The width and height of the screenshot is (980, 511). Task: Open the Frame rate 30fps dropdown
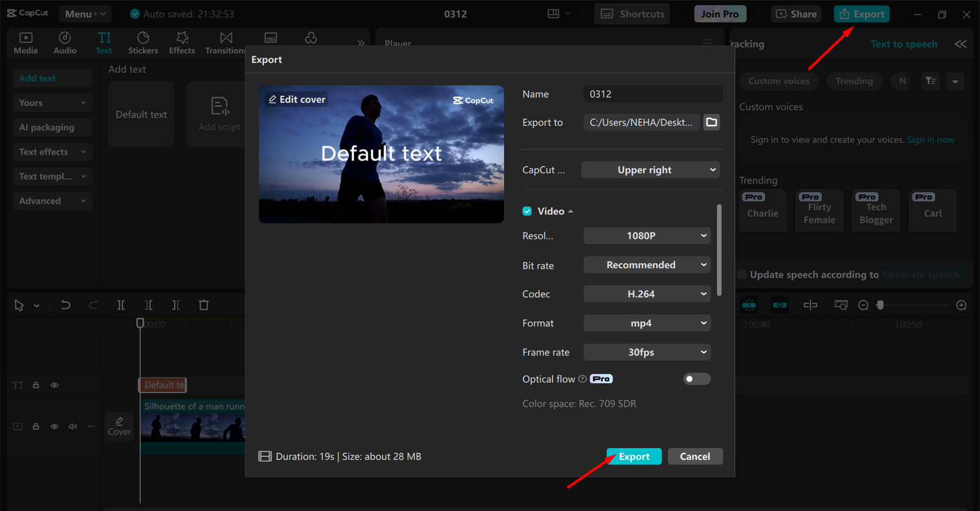[x=647, y=352]
